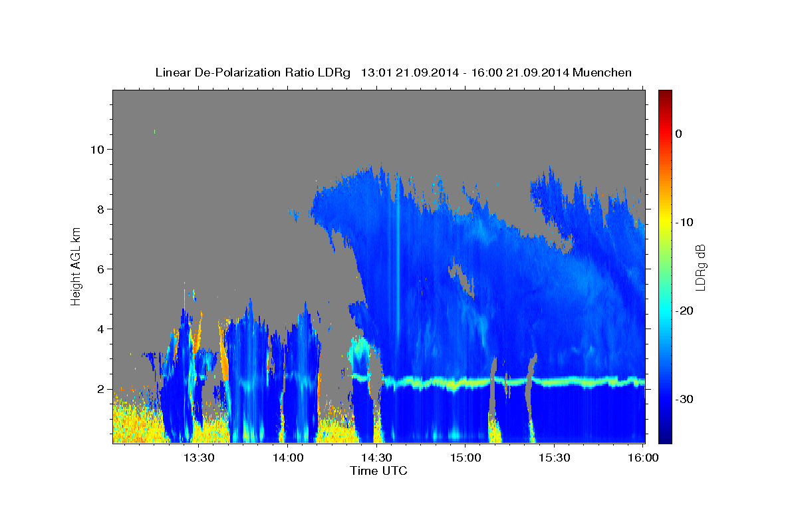Click the '13:30' time tick label

198,458
